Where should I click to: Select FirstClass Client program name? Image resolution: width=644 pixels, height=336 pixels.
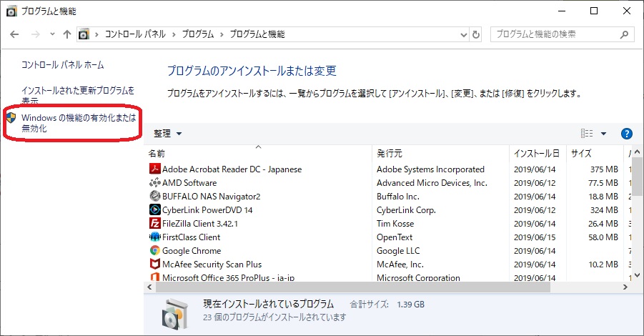(x=191, y=237)
